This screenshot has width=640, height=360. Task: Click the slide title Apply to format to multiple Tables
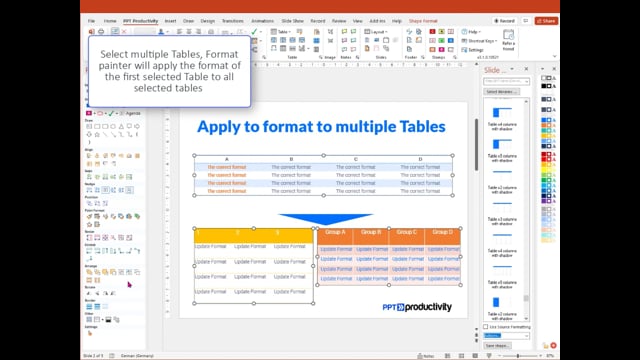(x=321, y=127)
